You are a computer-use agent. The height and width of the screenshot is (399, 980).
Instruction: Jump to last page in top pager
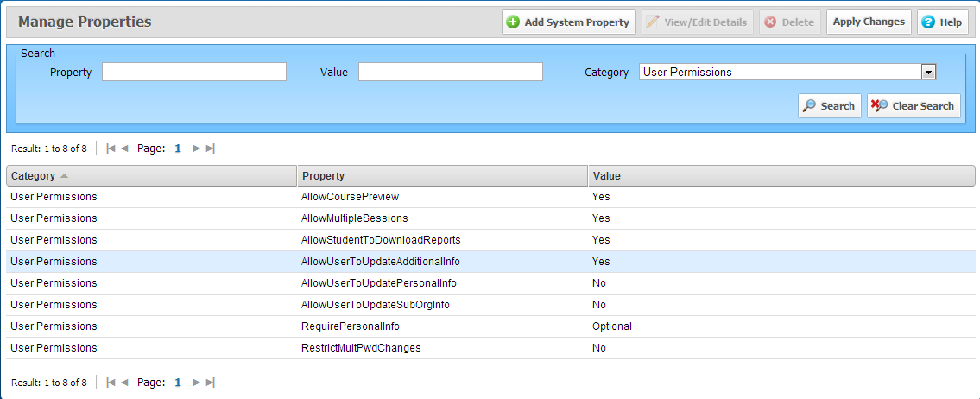point(210,149)
